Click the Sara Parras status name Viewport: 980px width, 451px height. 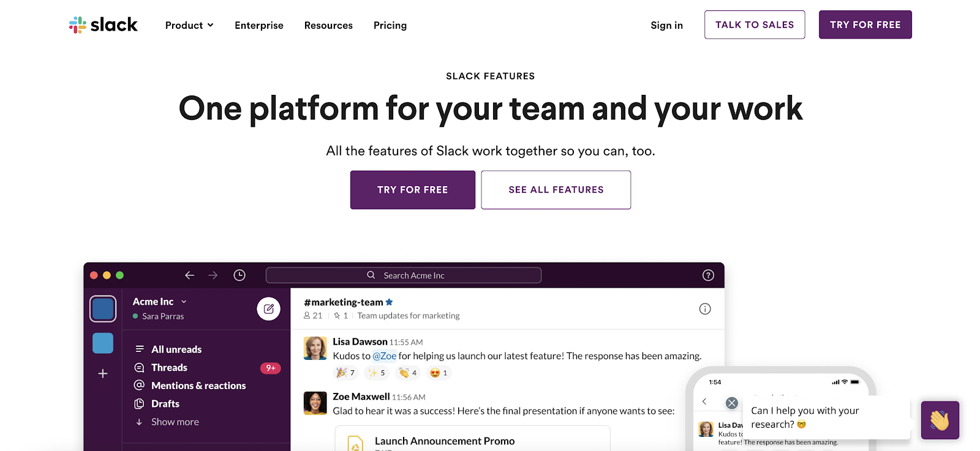(x=163, y=316)
